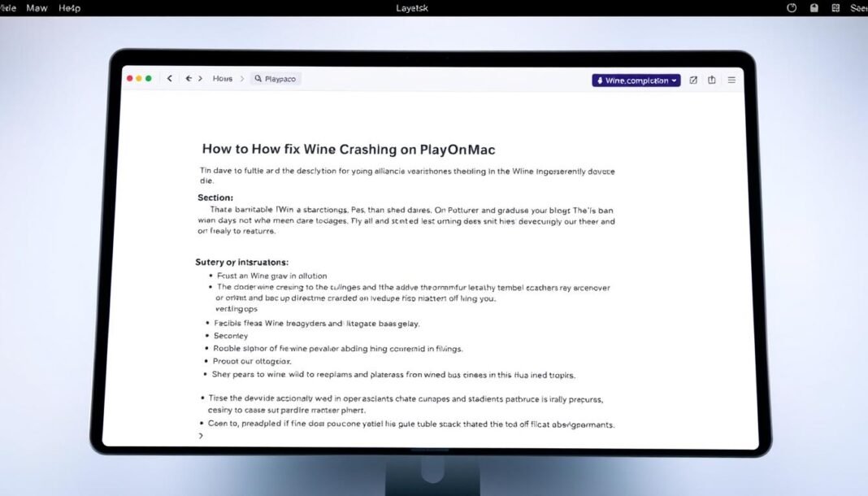Image resolution: width=868 pixels, height=496 pixels.
Task: Click the forward chevron after the left arrow
Action: click(201, 79)
